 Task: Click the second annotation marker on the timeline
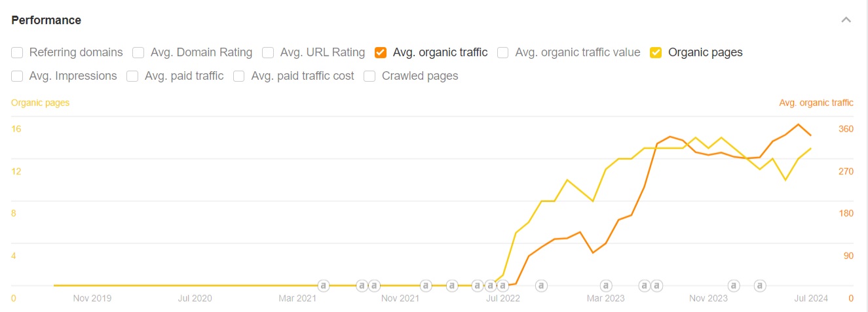click(x=361, y=285)
